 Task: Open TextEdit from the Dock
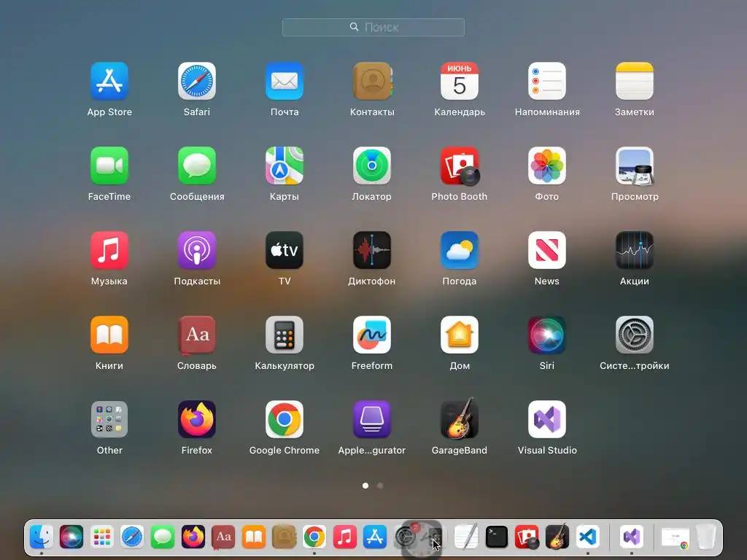[466, 537]
